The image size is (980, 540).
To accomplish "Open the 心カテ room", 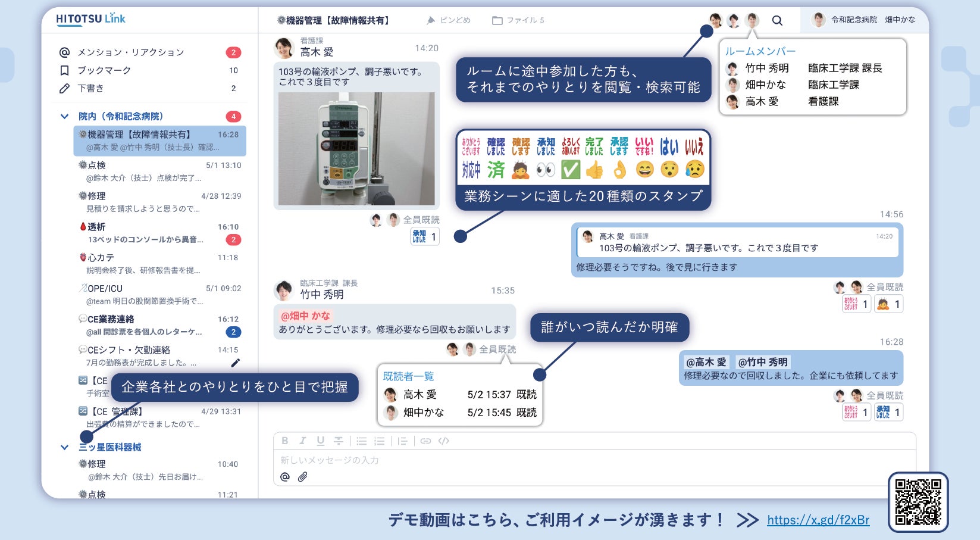I will (x=159, y=264).
